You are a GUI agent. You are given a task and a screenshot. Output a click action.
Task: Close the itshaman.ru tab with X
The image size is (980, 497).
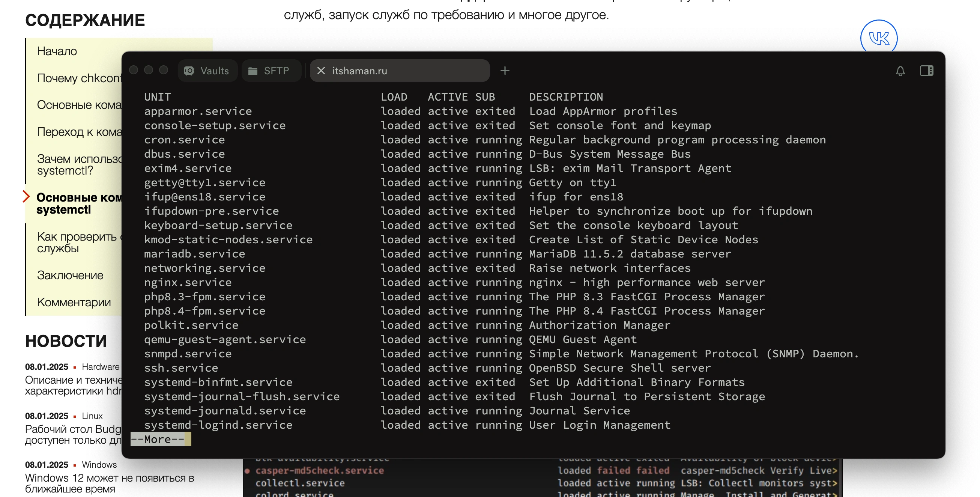click(x=321, y=71)
